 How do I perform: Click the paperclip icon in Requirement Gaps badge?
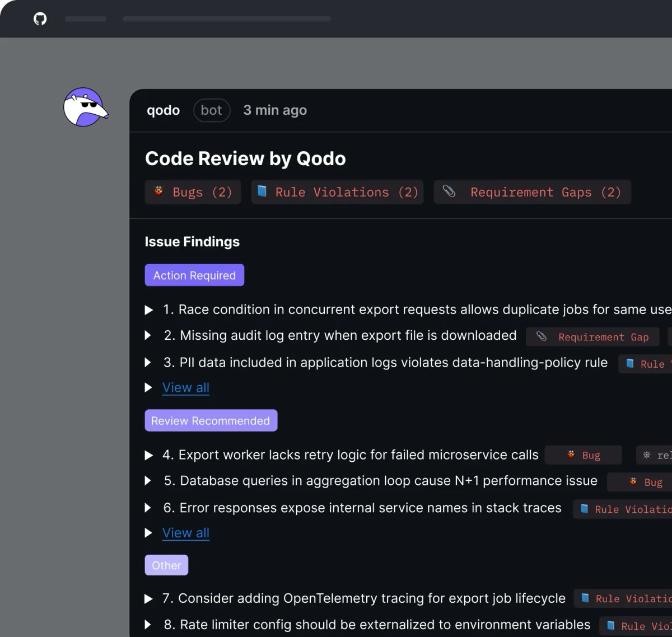[449, 191]
